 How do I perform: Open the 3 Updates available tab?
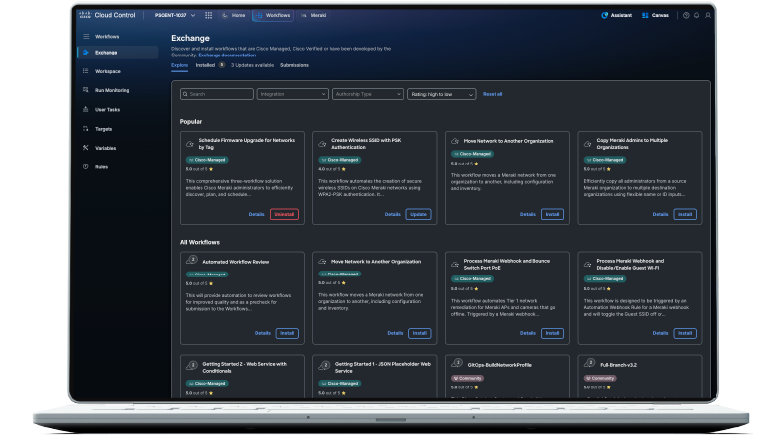[252, 66]
